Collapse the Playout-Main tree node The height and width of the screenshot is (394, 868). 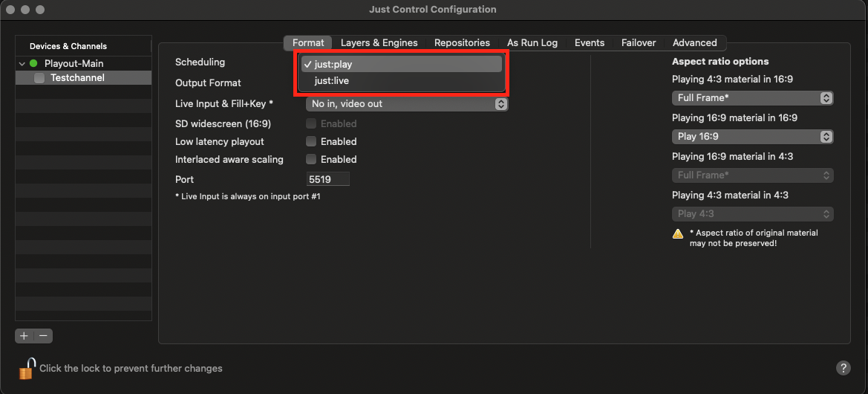point(22,64)
